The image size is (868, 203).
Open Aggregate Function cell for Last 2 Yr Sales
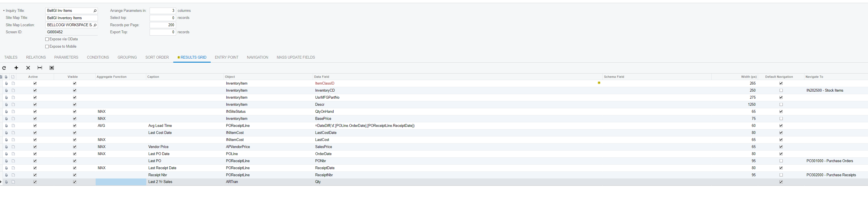click(121, 182)
